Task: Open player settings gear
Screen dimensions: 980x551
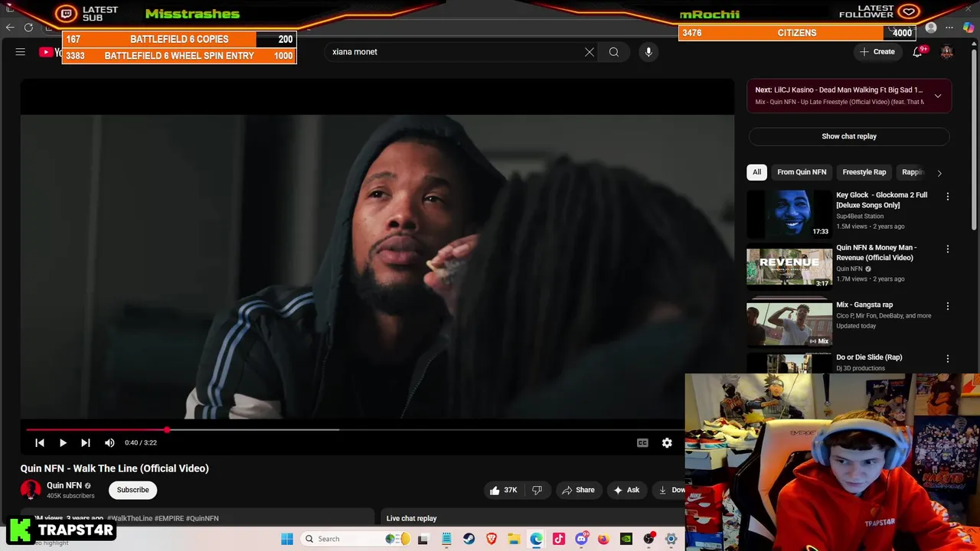Action: (667, 442)
